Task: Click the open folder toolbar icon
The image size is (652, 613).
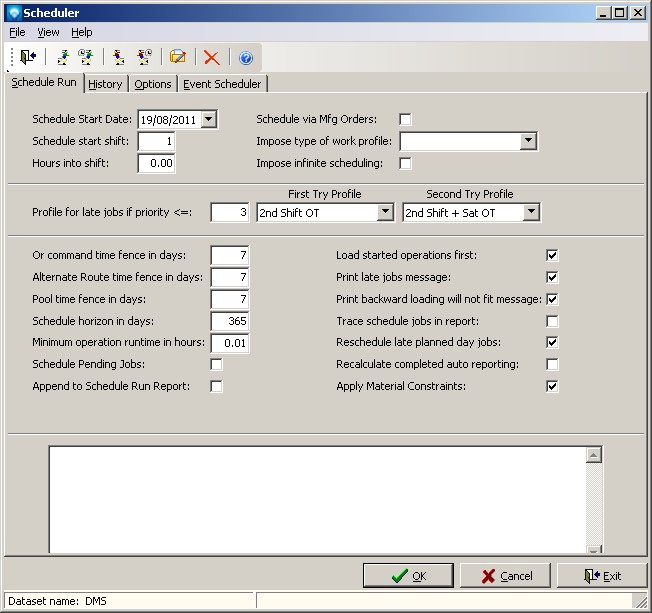Action: tap(178, 58)
